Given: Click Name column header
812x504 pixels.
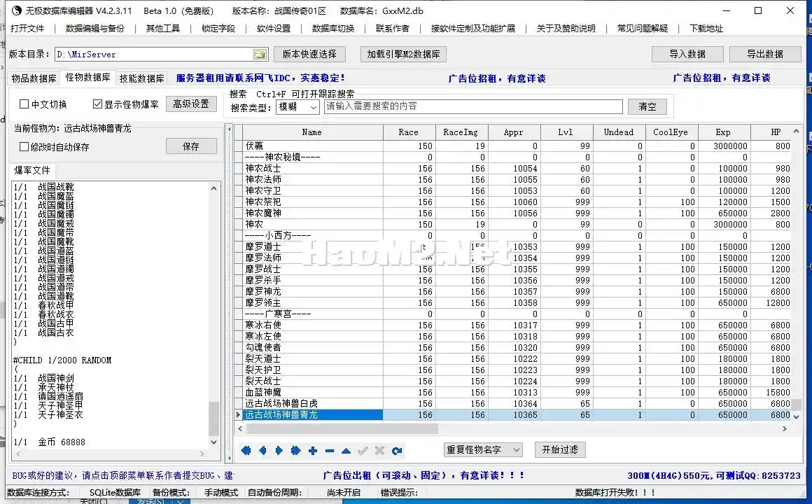Looking at the screenshot, I should (312, 132).
